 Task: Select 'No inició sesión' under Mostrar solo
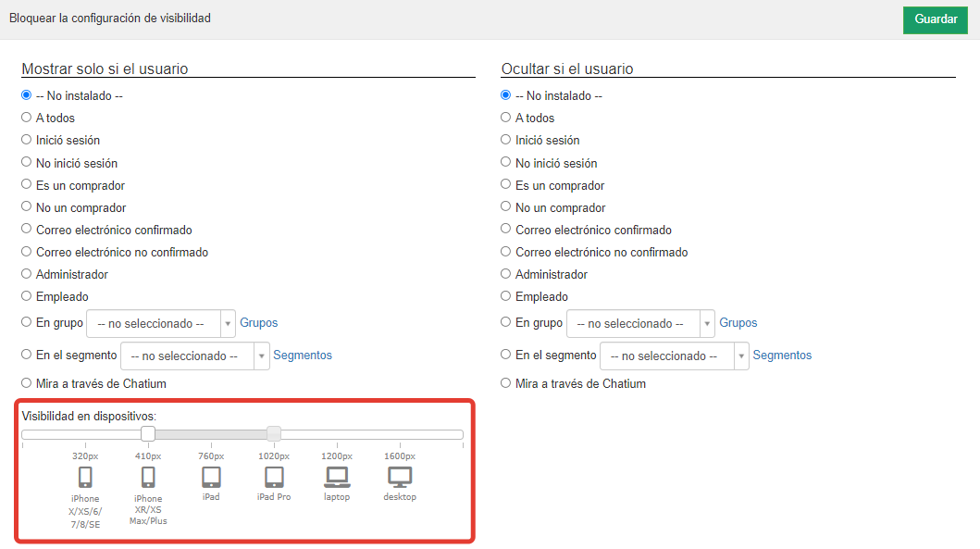(26, 162)
